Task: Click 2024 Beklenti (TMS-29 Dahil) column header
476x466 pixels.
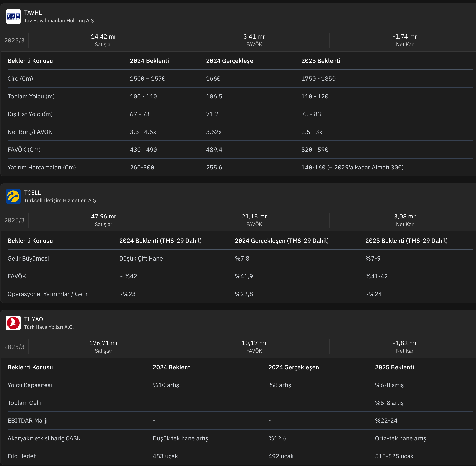Action: click(x=160, y=241)
